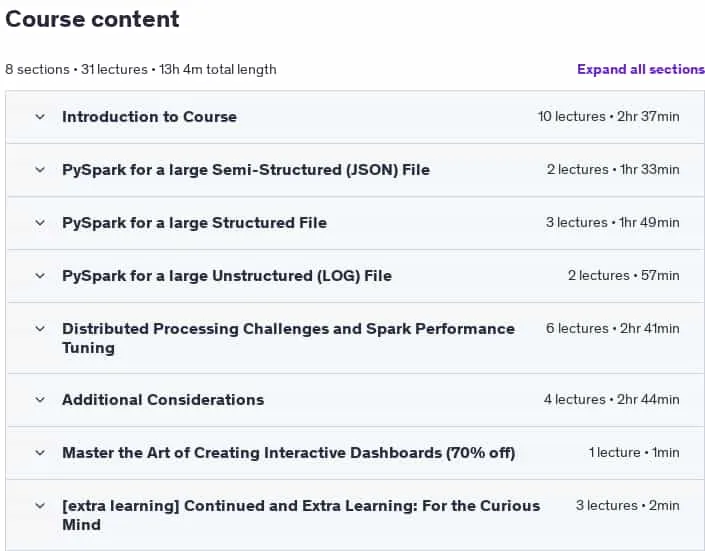Image resolution: width=705 pixels, height=551 pixels.
Task: Click the 10 lectures • 2hr 37min label
Action: (609, 116)
